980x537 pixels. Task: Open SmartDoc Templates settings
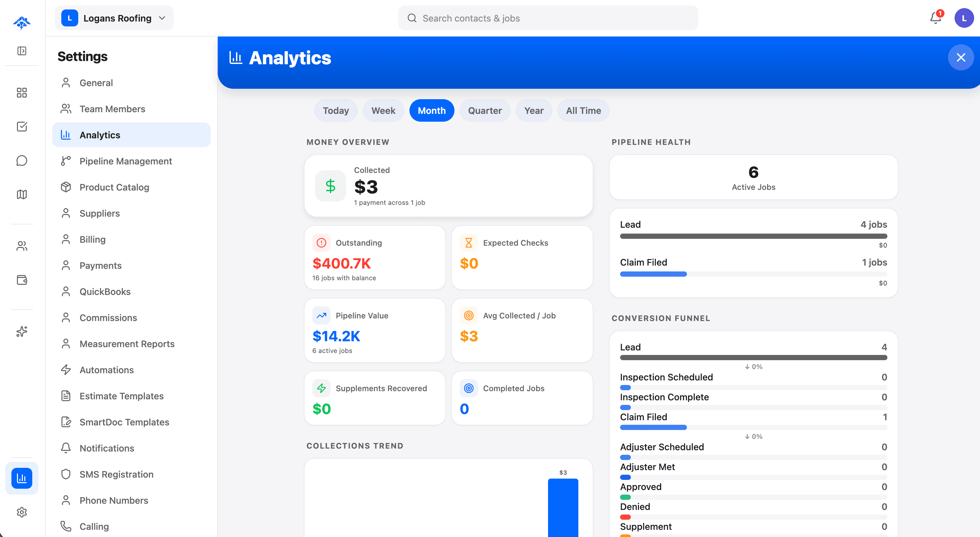click(131, 422)
